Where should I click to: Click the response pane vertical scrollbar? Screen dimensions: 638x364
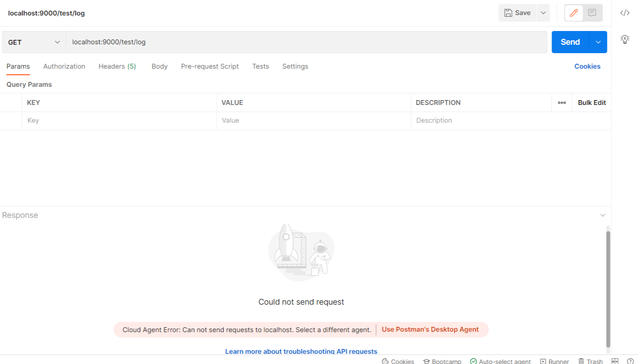pyautogui.click(x=608, y=289)
